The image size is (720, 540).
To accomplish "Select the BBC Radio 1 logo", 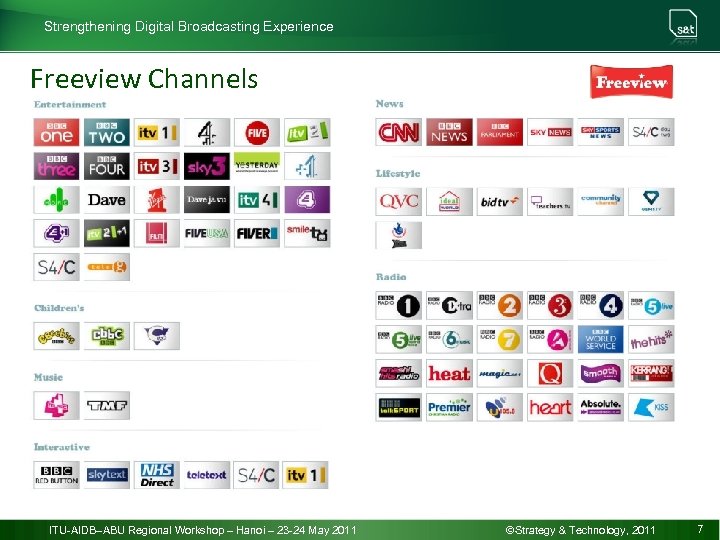I will point(399,305).
